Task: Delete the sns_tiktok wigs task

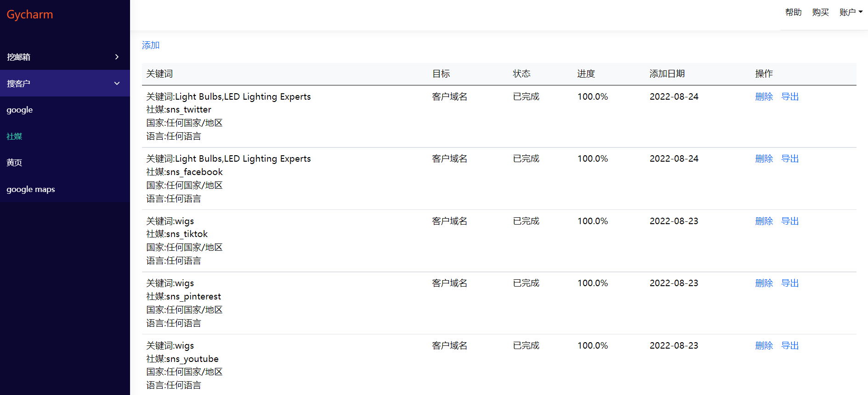Action: point(764,221)
